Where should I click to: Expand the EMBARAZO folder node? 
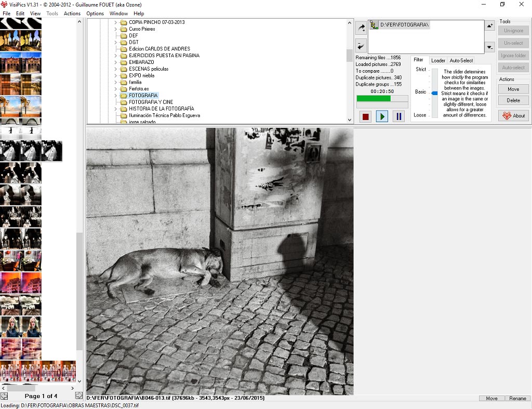pyautogui.click(x=116, y=62)
